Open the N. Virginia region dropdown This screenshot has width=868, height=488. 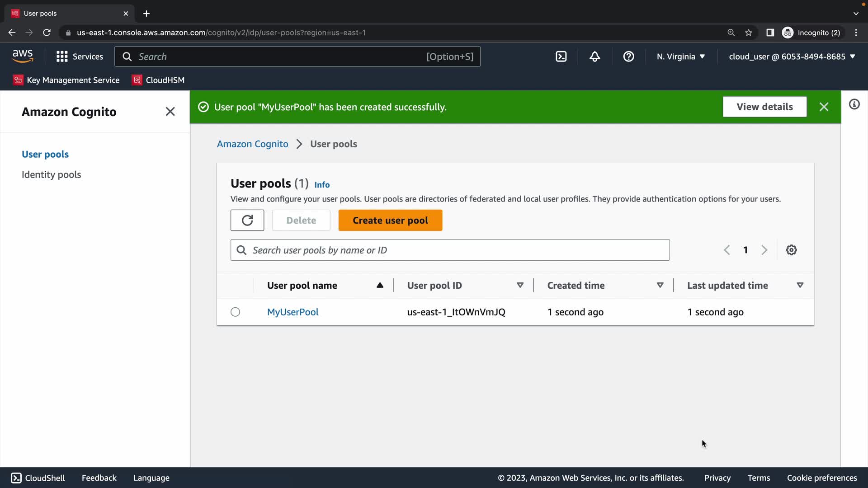coord(680,56)
